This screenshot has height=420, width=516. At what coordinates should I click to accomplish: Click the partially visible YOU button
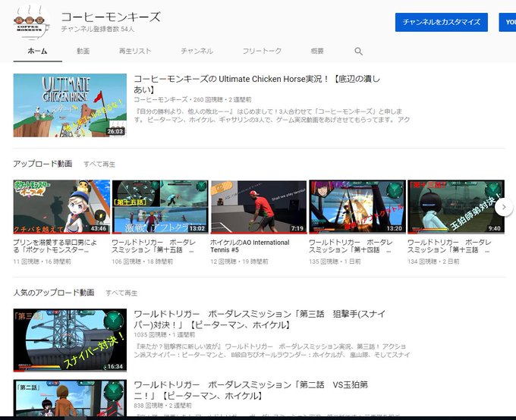coord(508,23)
